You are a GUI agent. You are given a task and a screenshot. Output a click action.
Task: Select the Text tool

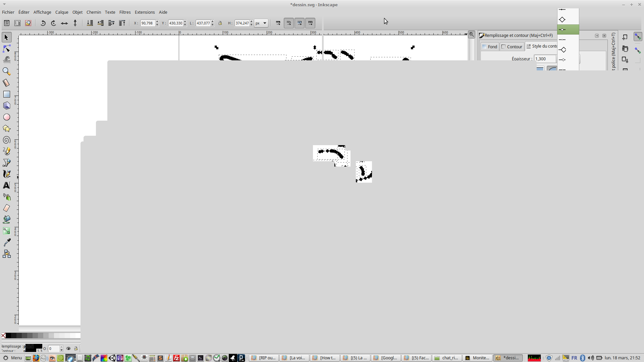pyautogui.click(x=6, y=185)
